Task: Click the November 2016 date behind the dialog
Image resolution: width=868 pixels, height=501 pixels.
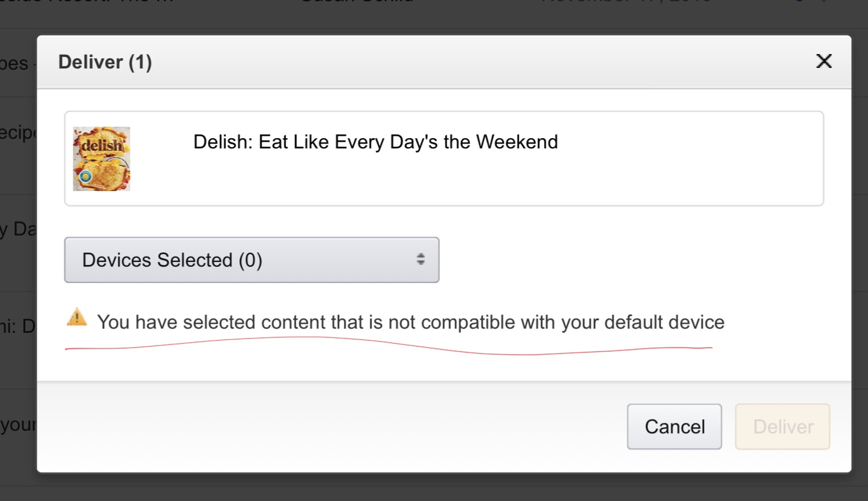Action: point(625,2)
